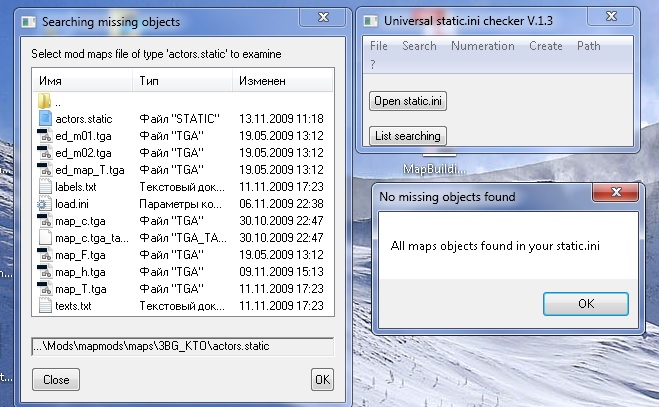The height and width of the screenshot is (407, 659).
Task: Click the MapBuildi... desktop shortcut label
Action: (434, 169)
